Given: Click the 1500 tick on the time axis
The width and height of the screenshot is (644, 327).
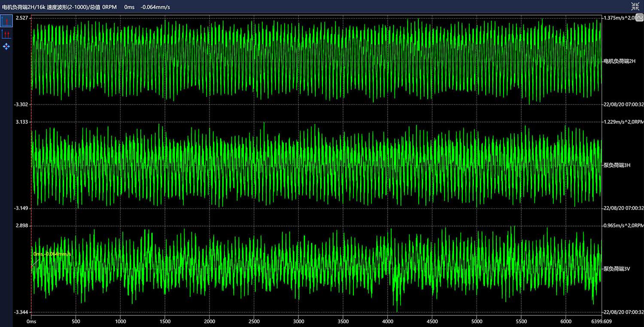Looking at the screenshot, I should point(165,321).
